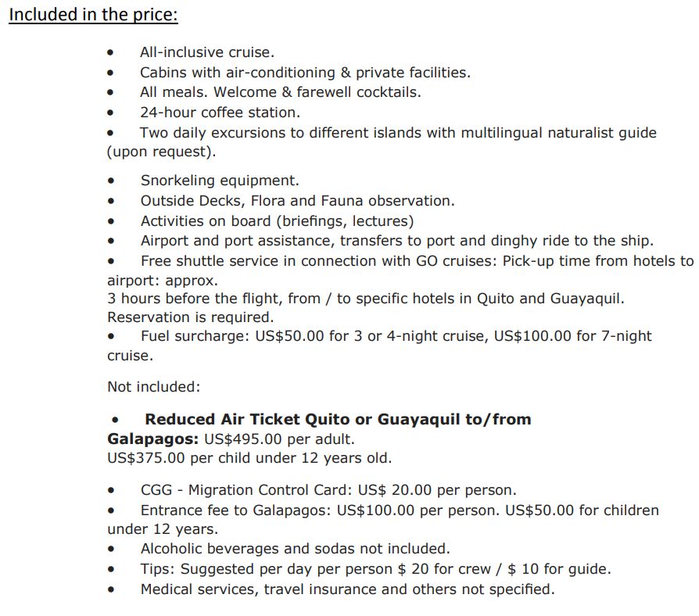Viewport: 699px width, 616px height.
Task: Click the "All-inclusive cruise." bullet text
Action: point(207,53)
